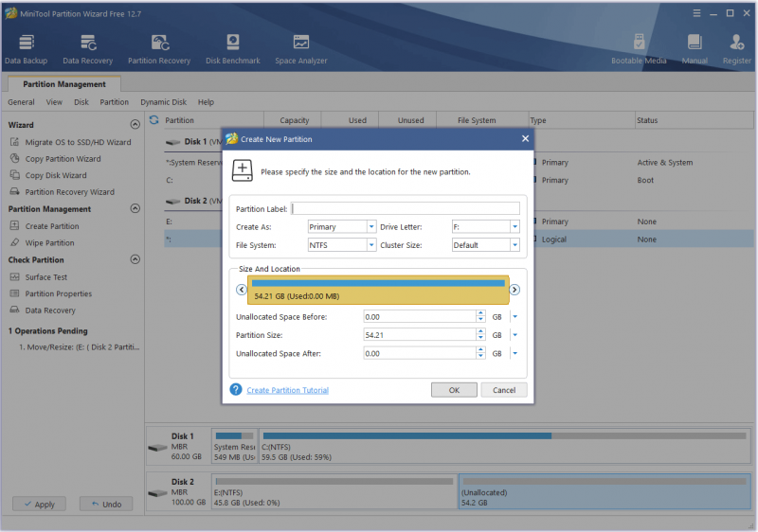Change unit for Partition Size
The image size is (758, 532).
[514, 335]
